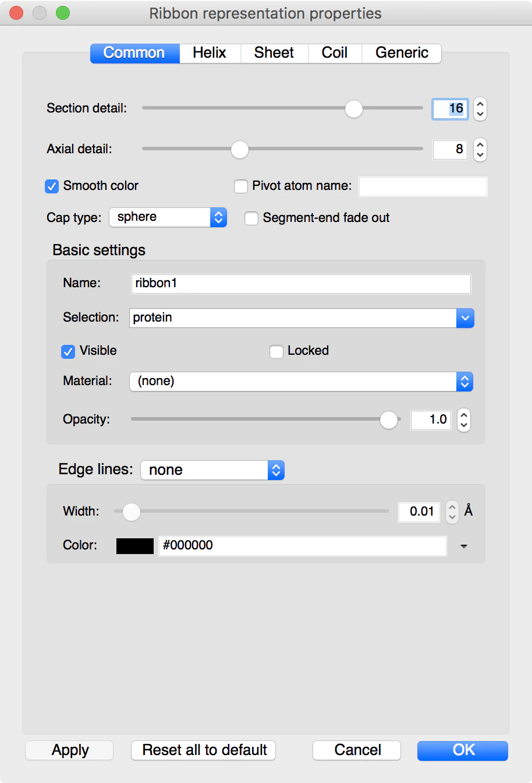Go to the Generic tab

402,53
